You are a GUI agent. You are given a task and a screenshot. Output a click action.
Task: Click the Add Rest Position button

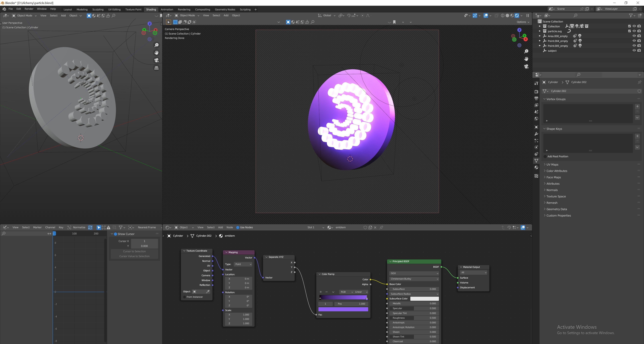[x=557, y=156]
